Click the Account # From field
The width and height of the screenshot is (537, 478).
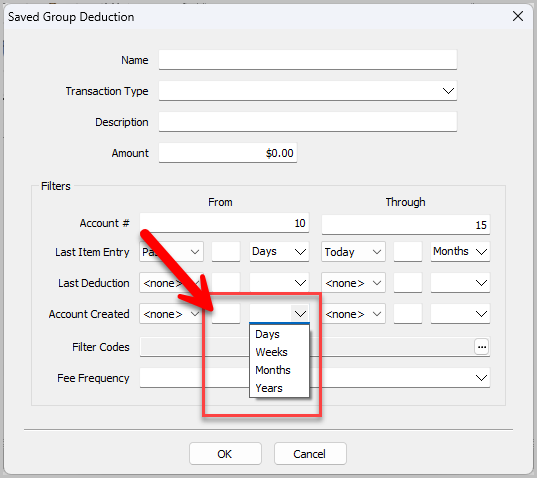224,223
